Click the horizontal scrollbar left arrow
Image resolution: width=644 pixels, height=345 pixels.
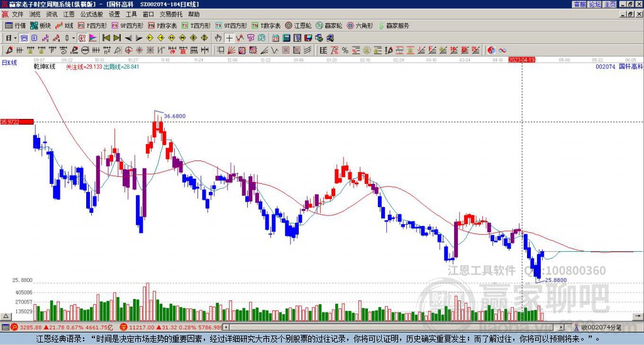click(226, 327)
